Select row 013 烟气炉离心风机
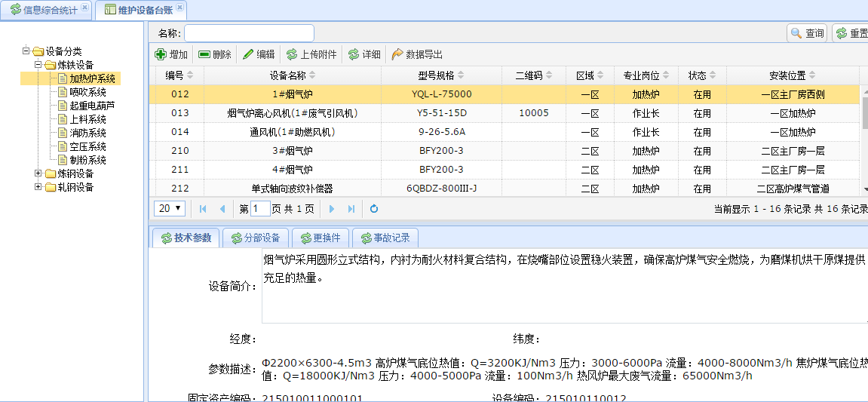Viewport: 868px width, 402px height. coord(292,113)
